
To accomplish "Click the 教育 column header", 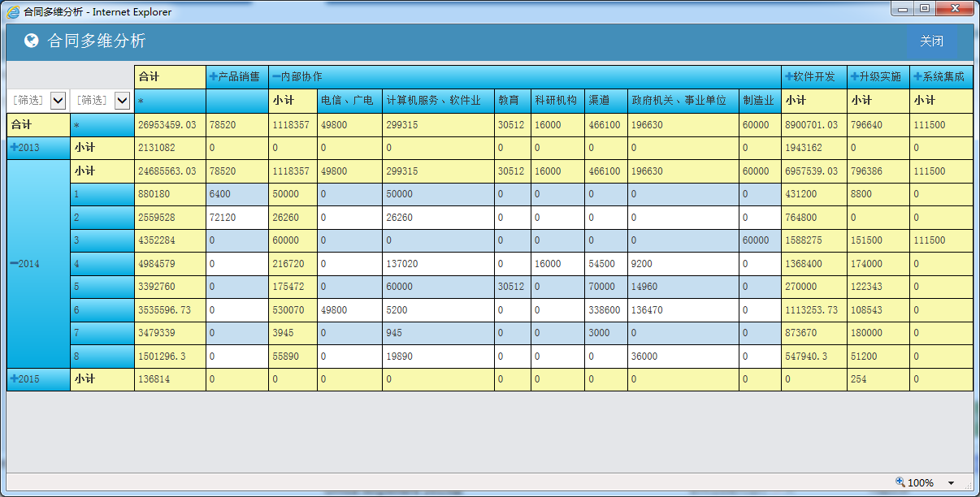I will pyautogui.click(x=513, y=101).
